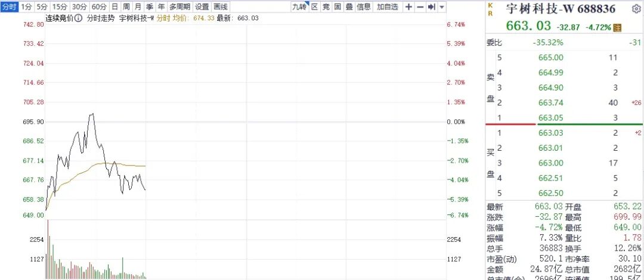644x280 pixels.
Task: Click the 区 toolbar button
Action: point(315,7)
